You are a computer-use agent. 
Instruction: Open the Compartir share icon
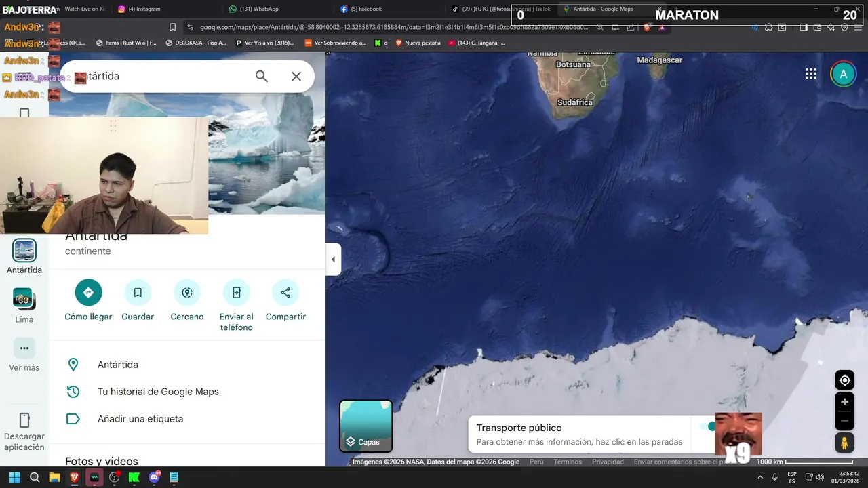coord(285,292)
